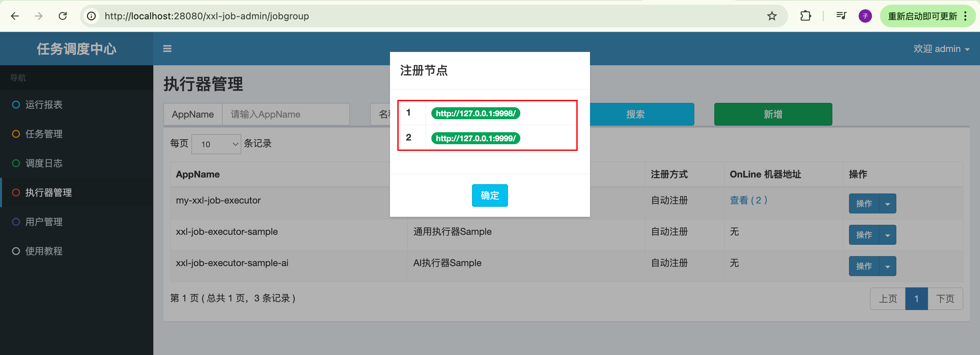Click 上页 pagination button
This screenshot has width=980, height=355.
[888, 299]
